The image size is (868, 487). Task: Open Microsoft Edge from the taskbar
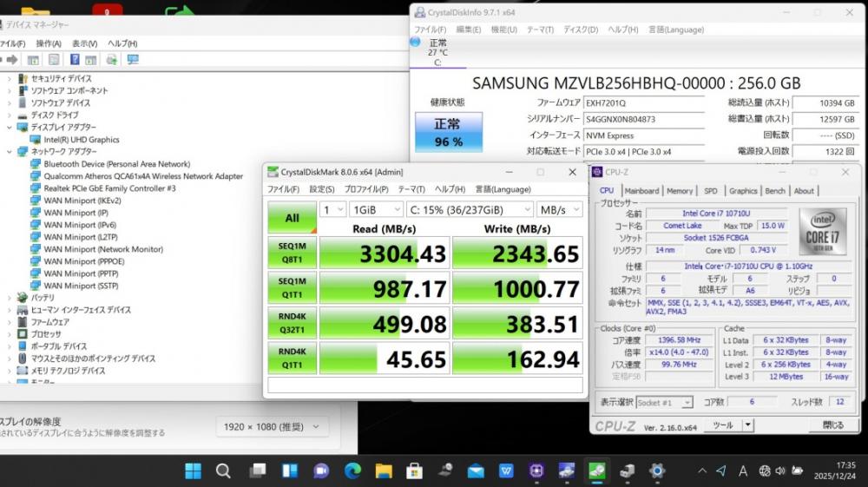click(352, 471)
